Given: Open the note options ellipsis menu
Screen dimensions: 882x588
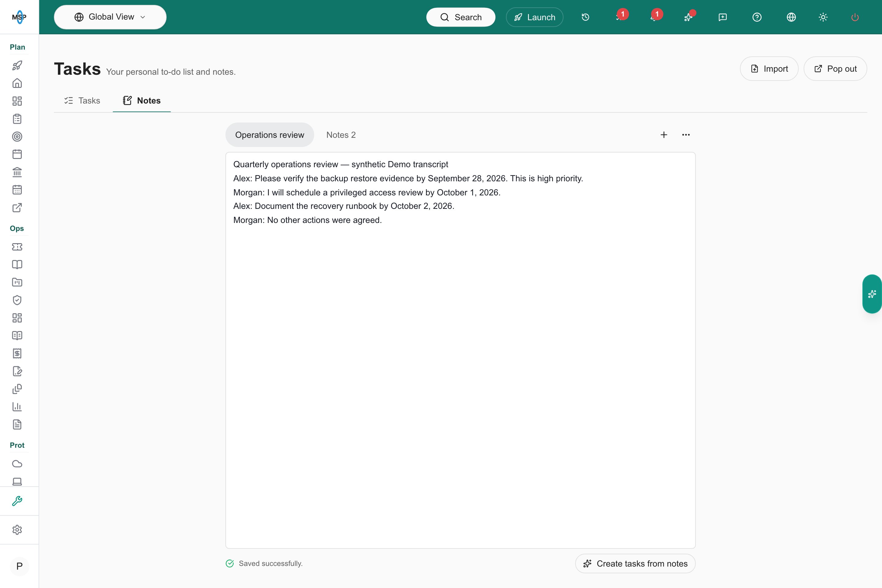Looking at the screenshot, I should pos(686,135).
